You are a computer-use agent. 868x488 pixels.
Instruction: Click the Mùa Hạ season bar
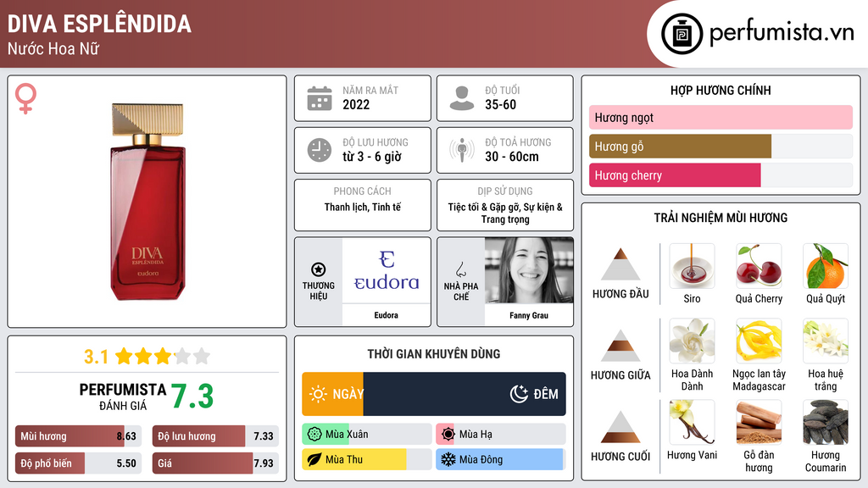tap(501, 435)
